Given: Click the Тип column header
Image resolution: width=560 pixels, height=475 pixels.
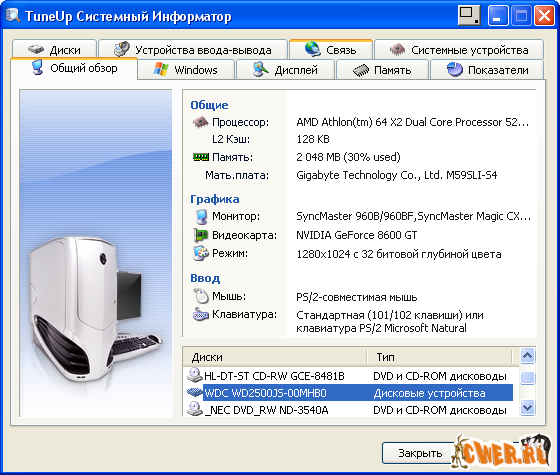Looking at the screenshot, I should (x=440, y=357).
